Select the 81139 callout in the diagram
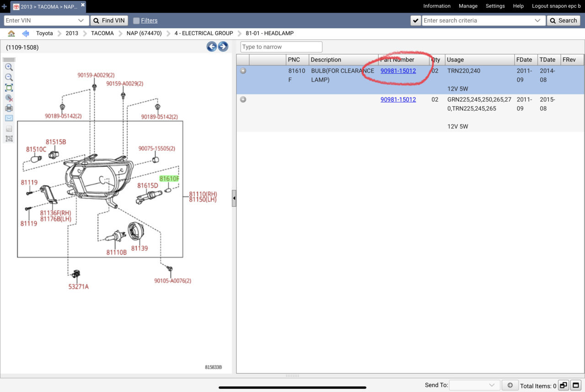The width and height of the screenshot is (585, 392). pyautogui.click(x=140, y=248)
